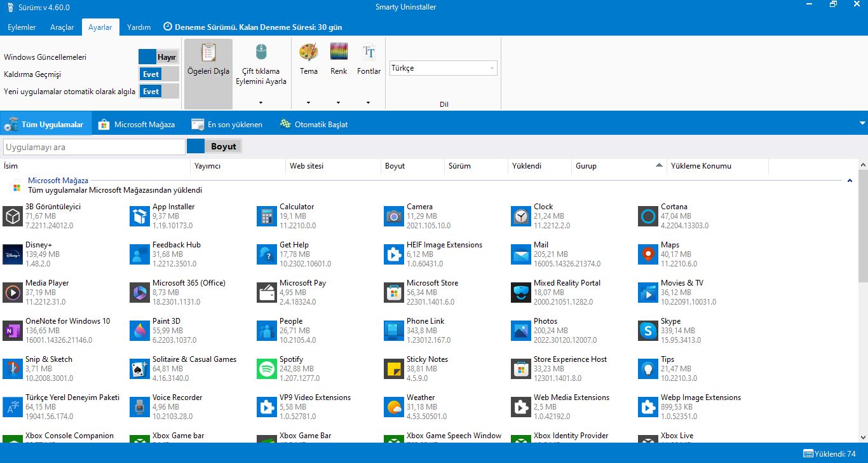Select the Spotify app icon

(267, 369)
